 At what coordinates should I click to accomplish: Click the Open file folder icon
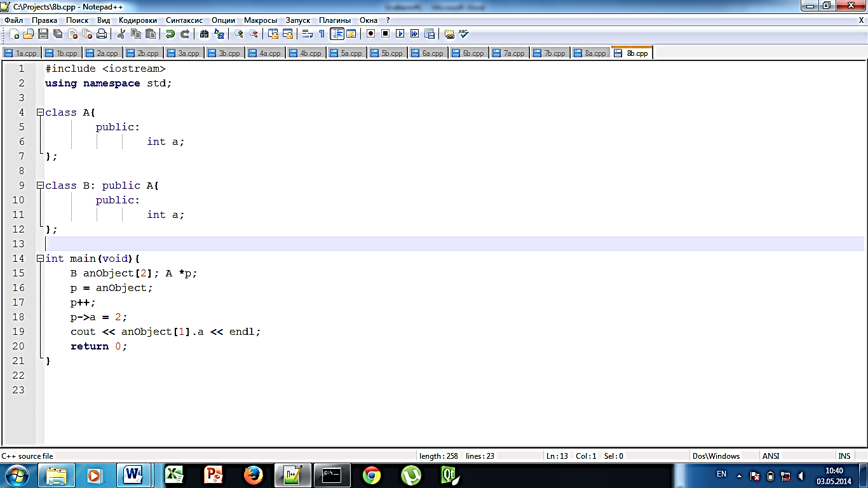28,34
